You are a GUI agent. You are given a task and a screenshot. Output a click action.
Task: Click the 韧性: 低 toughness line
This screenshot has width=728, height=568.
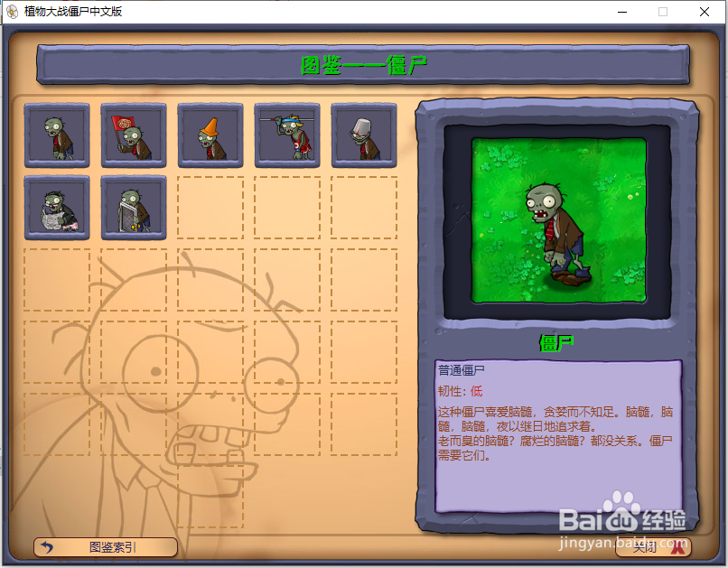click(460, 391)
